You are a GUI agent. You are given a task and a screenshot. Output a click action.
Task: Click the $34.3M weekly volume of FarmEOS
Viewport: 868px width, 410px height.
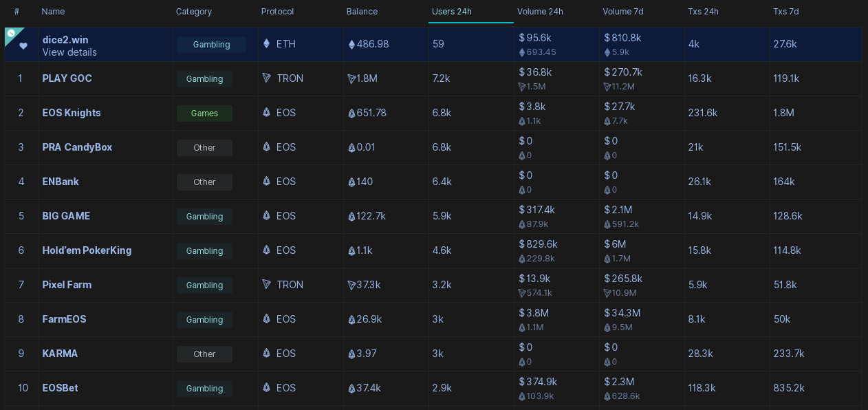click(x=622, y=313)
